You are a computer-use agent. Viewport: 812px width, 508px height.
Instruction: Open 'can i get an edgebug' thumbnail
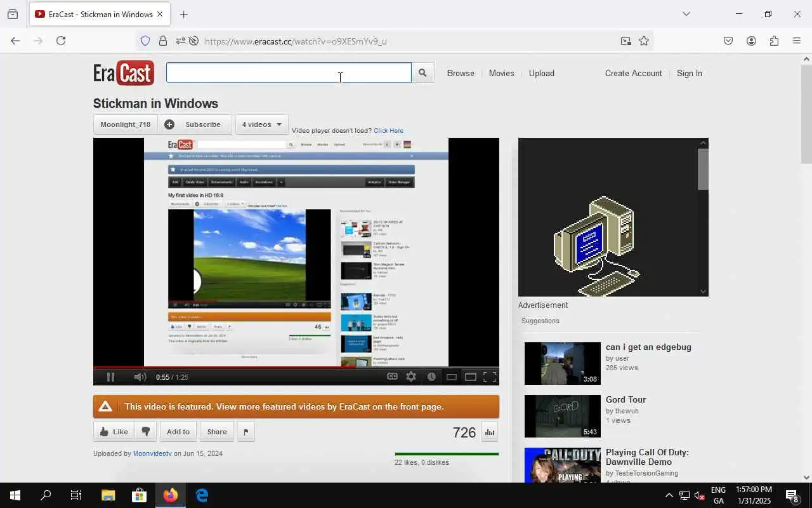562,363
